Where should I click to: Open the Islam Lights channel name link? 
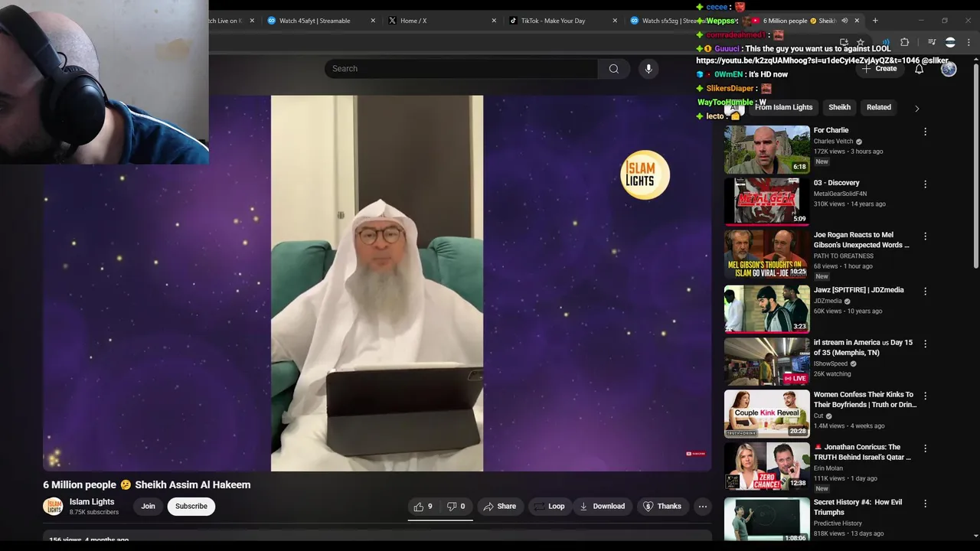[x=92, y=502]
